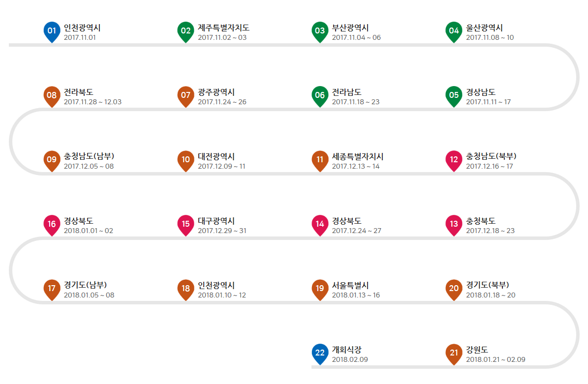Image resolution: width=588 pixels, height=384 pixels.
Task: Click the 개회식장 final stop label
Action: click(346, 350)
